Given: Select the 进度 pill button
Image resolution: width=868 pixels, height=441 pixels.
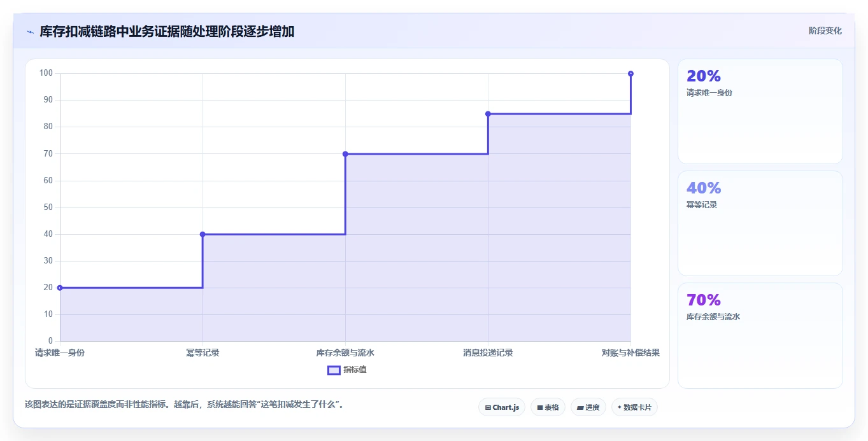Looking at the screenshot, I should pyautogui.click(x=588, y=407).
